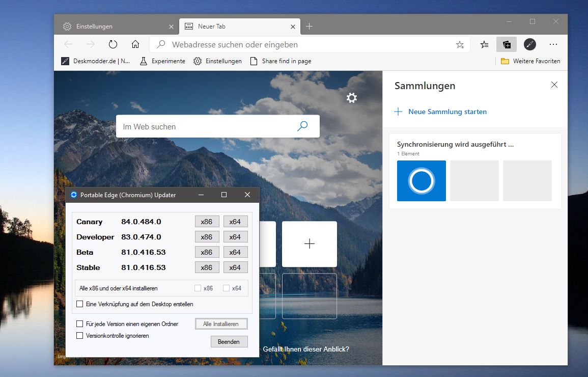
Task: Open the Weitere Favoriten folder
Action: tap(530, 61)
